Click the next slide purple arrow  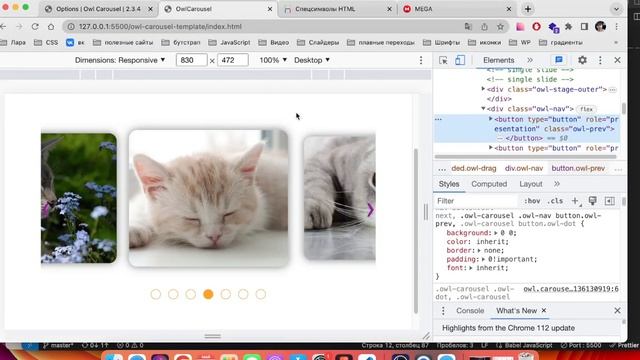point(370,210)
